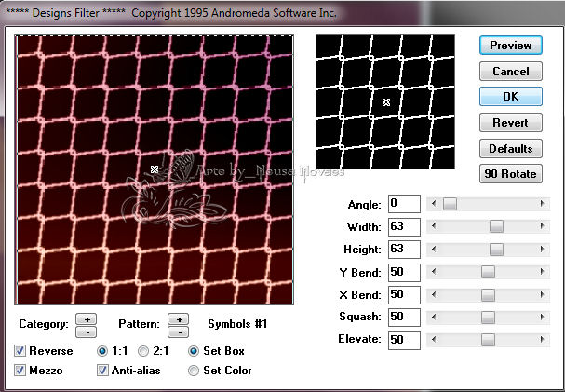Click the Height slider thumb

click(496, 250)
